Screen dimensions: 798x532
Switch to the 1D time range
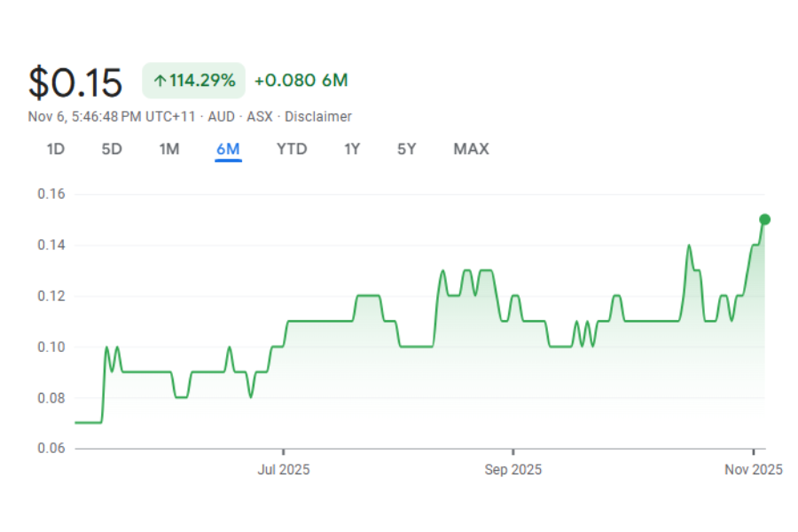coord(56,149)
